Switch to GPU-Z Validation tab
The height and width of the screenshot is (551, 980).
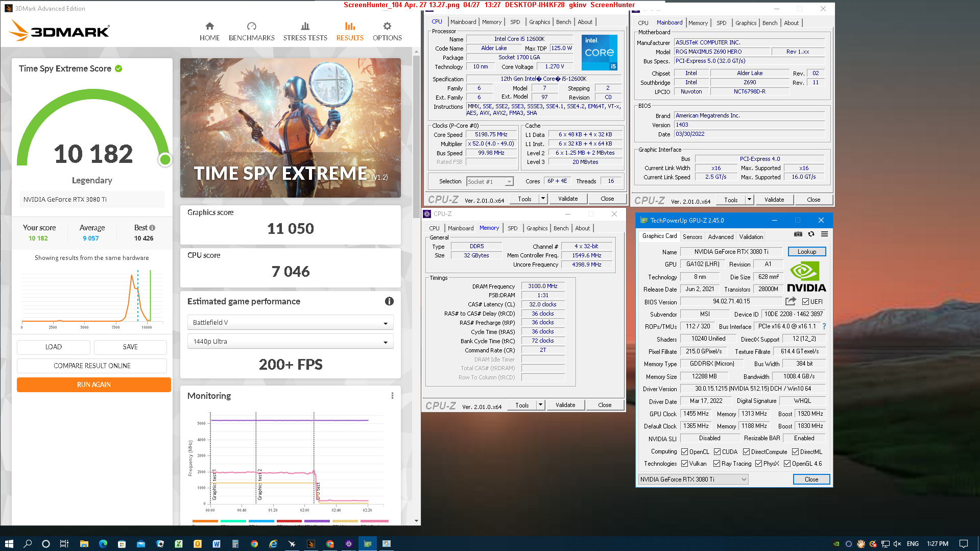(751, 237)
